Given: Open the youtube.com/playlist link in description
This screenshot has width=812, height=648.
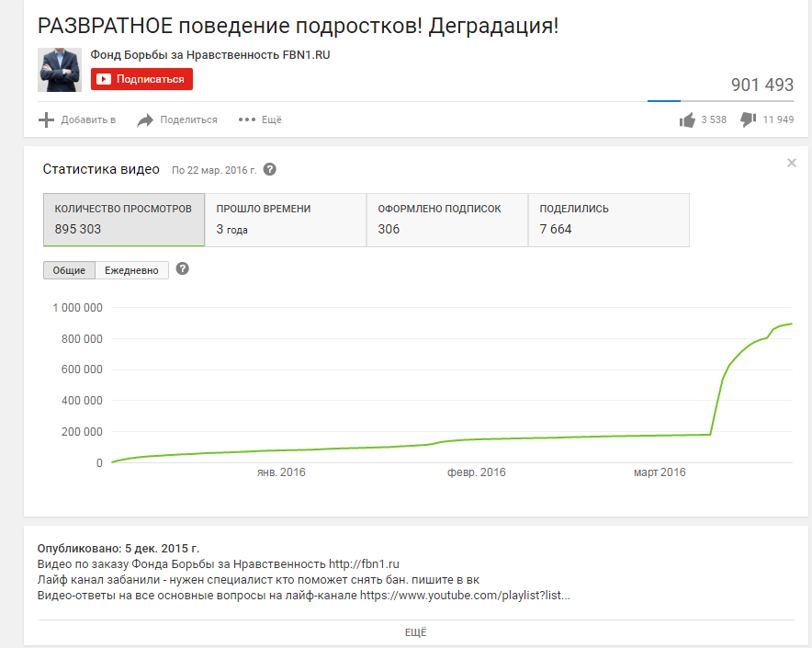Looking at the screenshot, I should pos(465,595).
